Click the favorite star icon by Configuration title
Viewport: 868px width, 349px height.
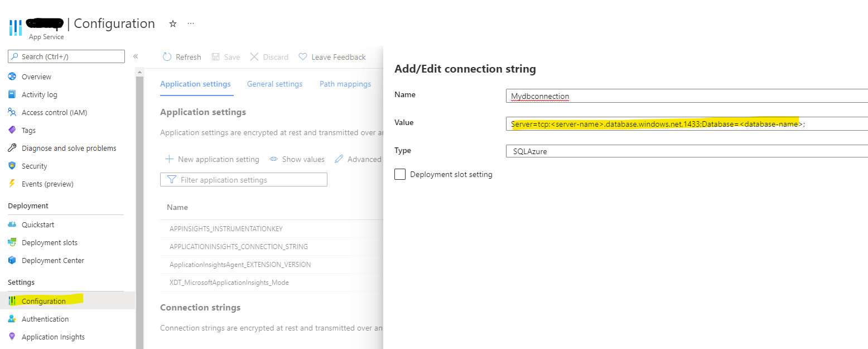point(173,24)
